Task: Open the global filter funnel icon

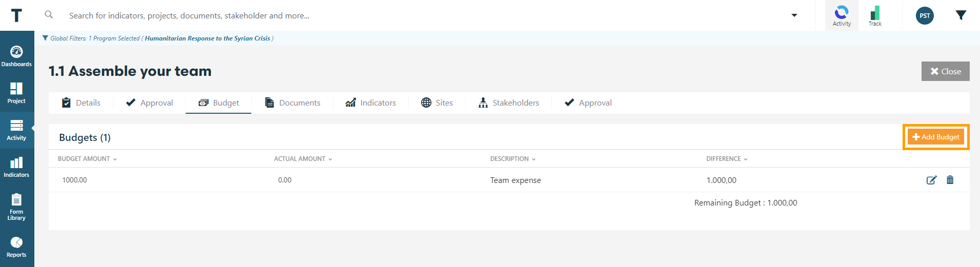Action: (x=961, y=15)
